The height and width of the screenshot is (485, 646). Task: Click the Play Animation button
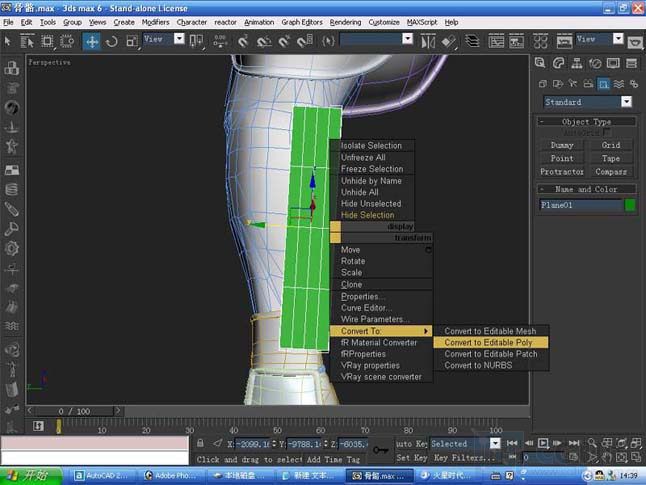(x=543, y=443)
